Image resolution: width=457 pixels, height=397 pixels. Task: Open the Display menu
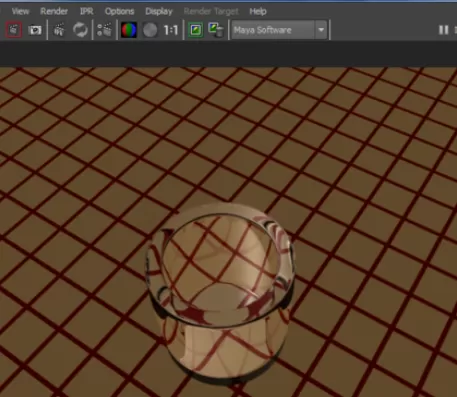coord(159,11)
